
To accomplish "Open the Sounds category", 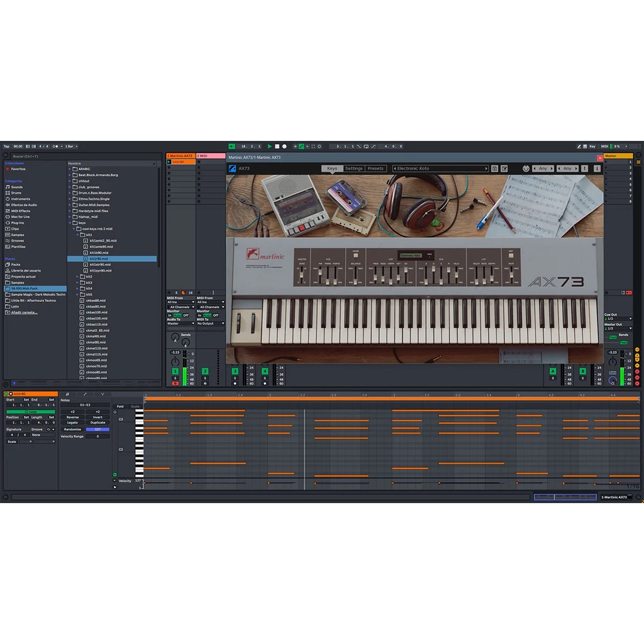I will (17, 187).
